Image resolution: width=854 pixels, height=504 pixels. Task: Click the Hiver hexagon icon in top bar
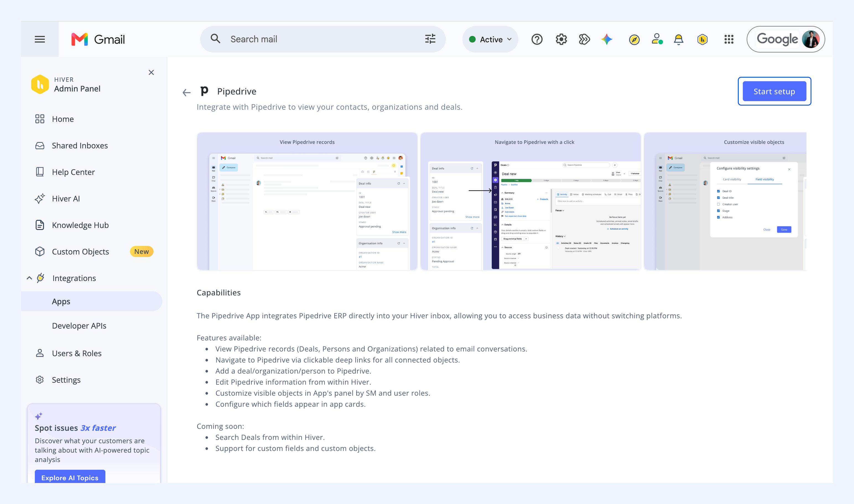tap(702, 40)
